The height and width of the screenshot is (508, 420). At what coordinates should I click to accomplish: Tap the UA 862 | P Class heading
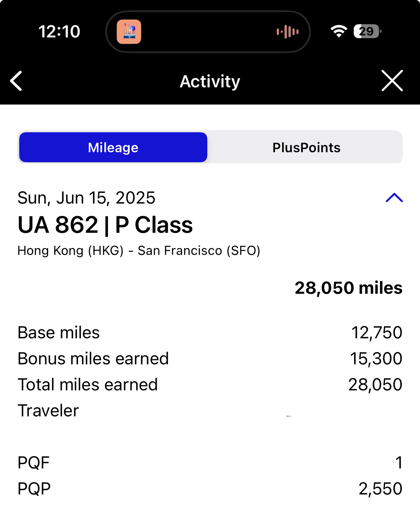pos(105,225)
